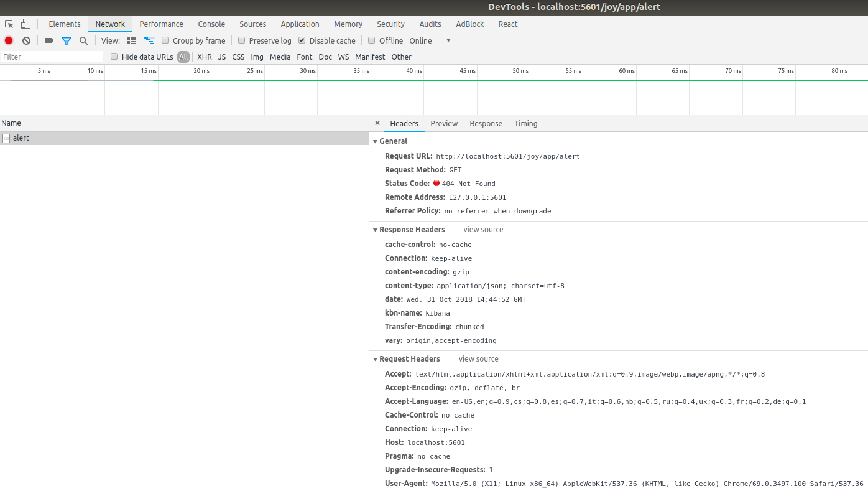
Task: Open the Console panel
Action: click(x=211, y=24)
